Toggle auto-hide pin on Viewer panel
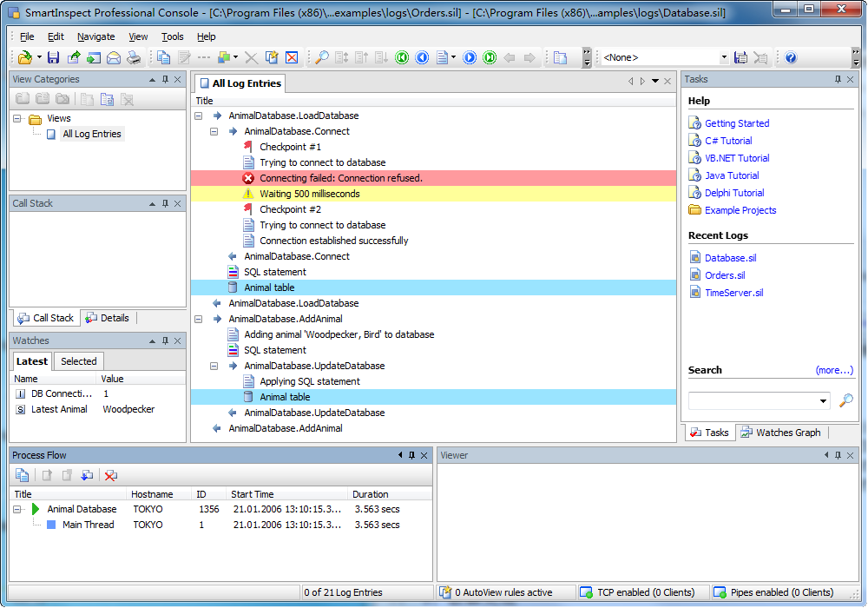 pos(838,455)
